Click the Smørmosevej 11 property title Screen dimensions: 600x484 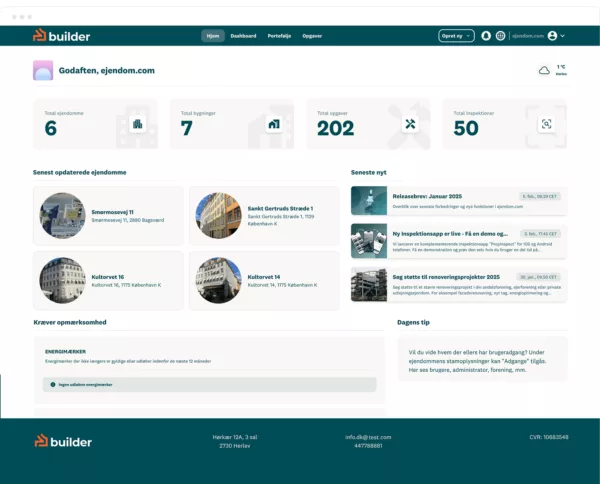(x=112, y=212)
